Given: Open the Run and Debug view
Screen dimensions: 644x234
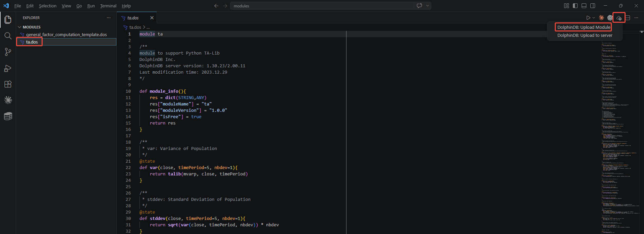Looking at the screenshot, I should click(x=8, y=68).
